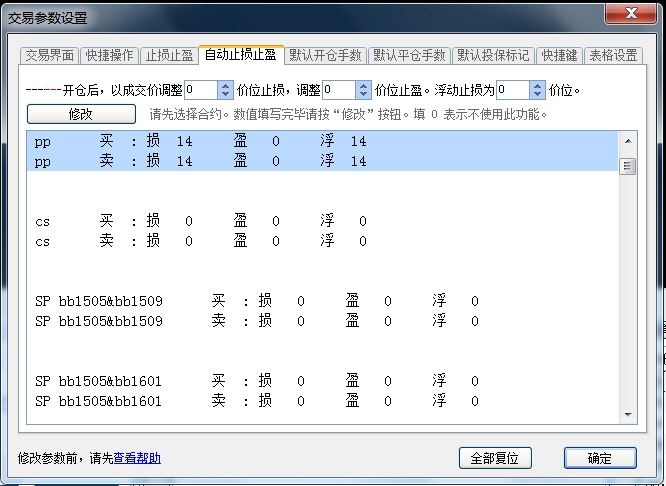Close the 交易参数设置 dialog
The height and width of the screenshot is (486, 666).
point(631,14)
